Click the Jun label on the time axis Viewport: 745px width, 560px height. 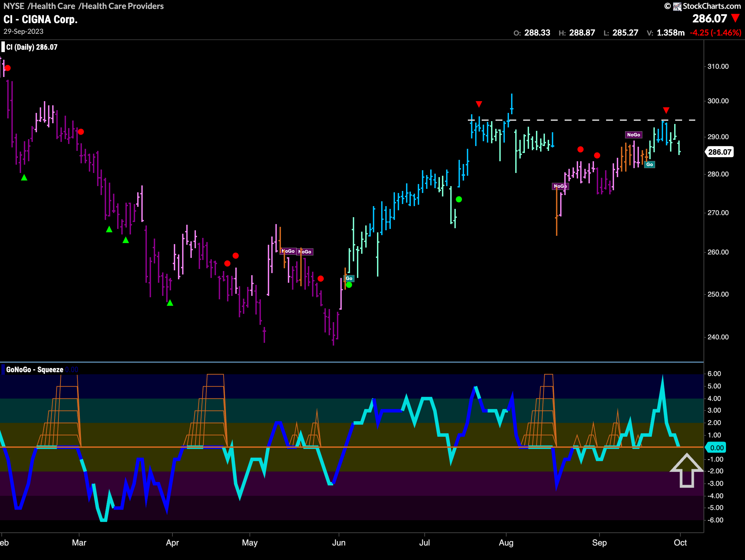click(339, 543)
